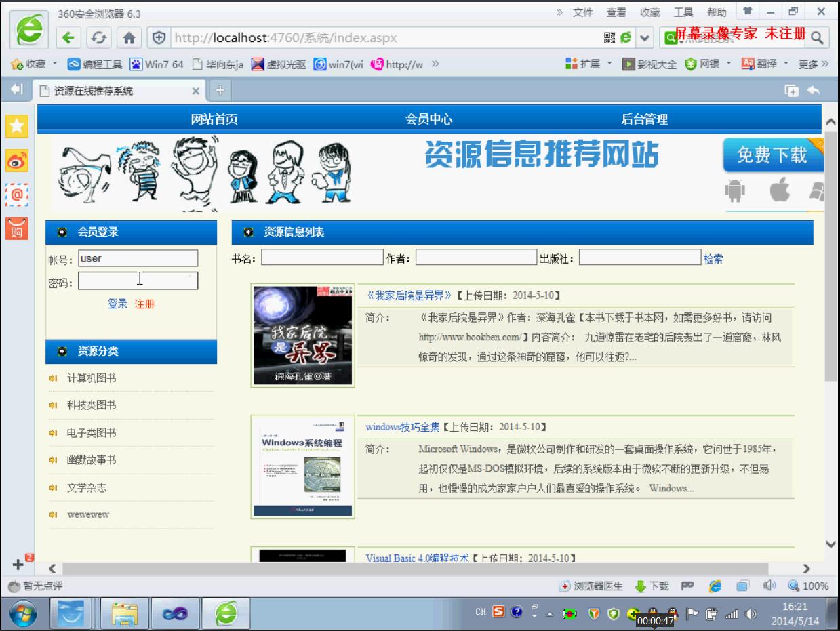Expand hidden bookmarks chevron after http://w
The height and width of the screenshot is (631, 840).
pyautogui.click(x=435, y=64)
